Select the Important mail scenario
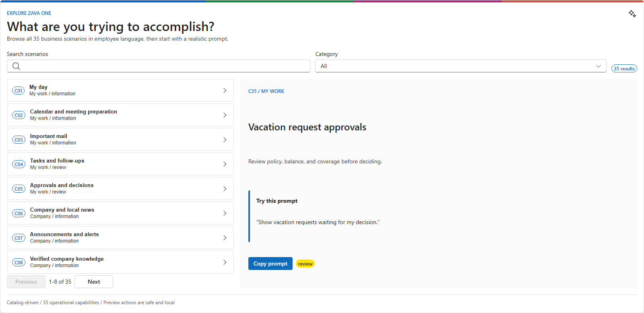The height and width of the screenshot is (313, 644). click(x=120, y=140)
